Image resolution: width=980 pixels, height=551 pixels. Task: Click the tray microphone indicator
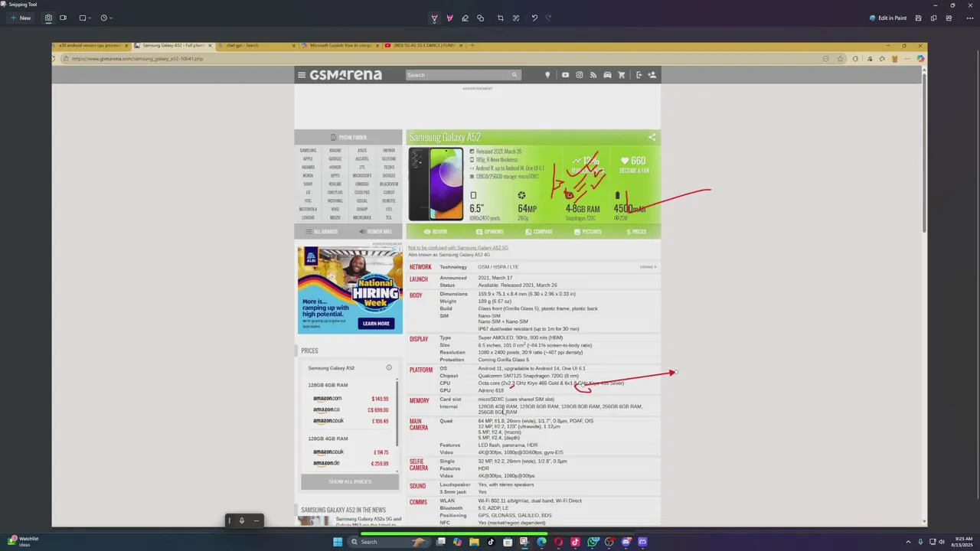(920, 542)
